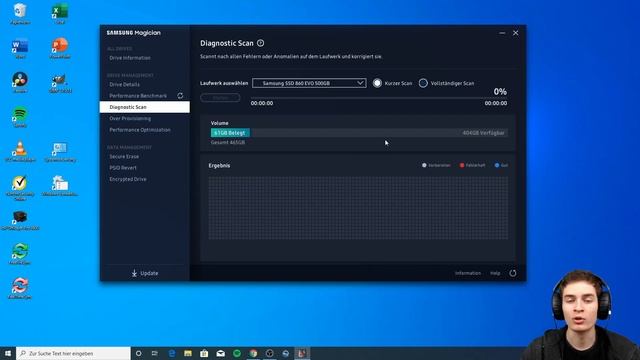Image resolution: width=640 pixels, height=360 pixels.
Task: Click the Ergebnis result grid
Action: (x=358, y=208)
